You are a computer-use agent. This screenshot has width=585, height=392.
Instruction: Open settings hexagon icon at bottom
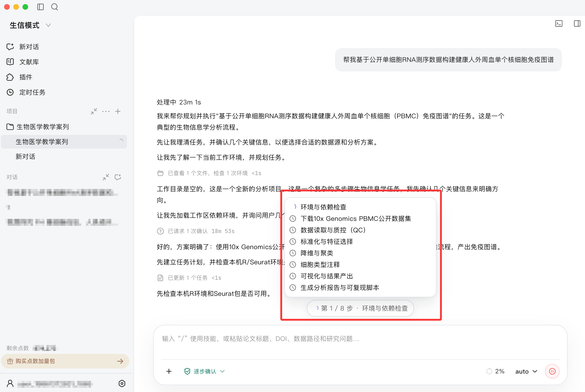(x=122, y=383)
